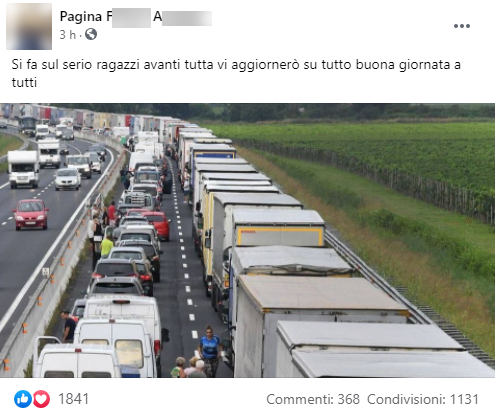495x415 pixels.
Task: Click the man in the yellow-green shirt
Action: point(107,245)
